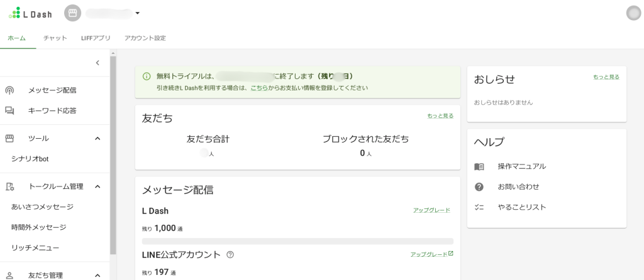This screenshot has height=280, width=644.
Task: Open the user profile avatar
Action: tap(633, 13)
